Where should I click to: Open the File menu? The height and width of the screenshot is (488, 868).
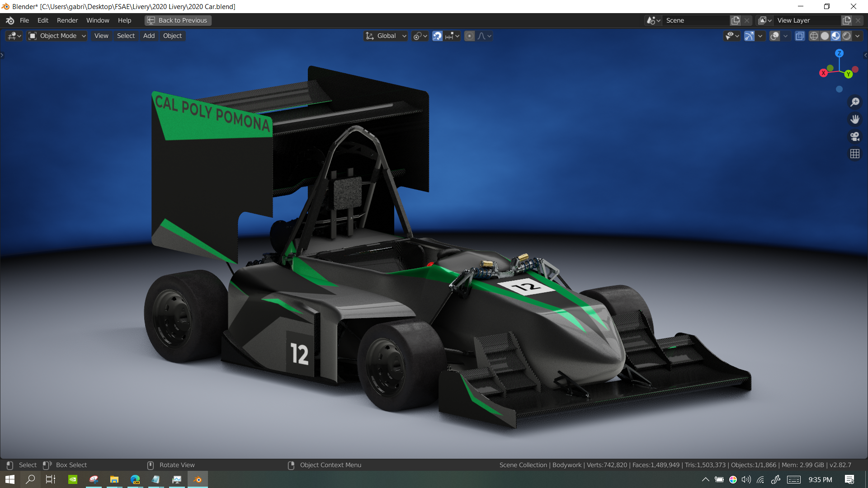point(24,20)
